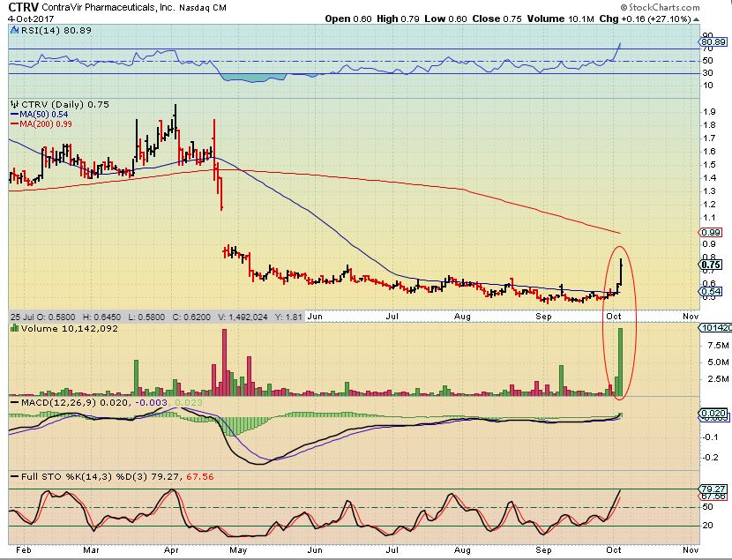Image resolution: width=732 pixels, height=560 pixels.
Task: Click the green up-arrow beside the change percent
Action: tap(696, 19)
